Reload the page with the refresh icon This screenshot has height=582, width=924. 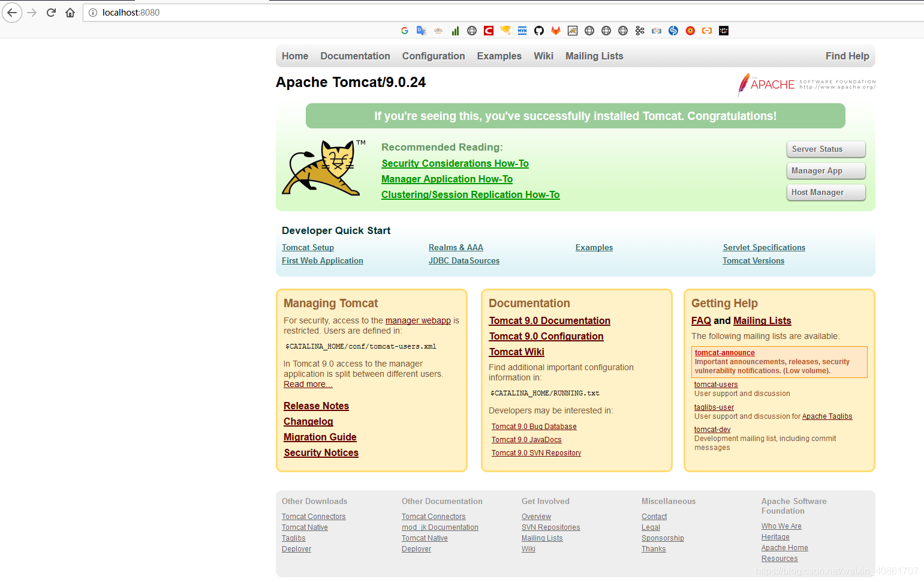51,13
